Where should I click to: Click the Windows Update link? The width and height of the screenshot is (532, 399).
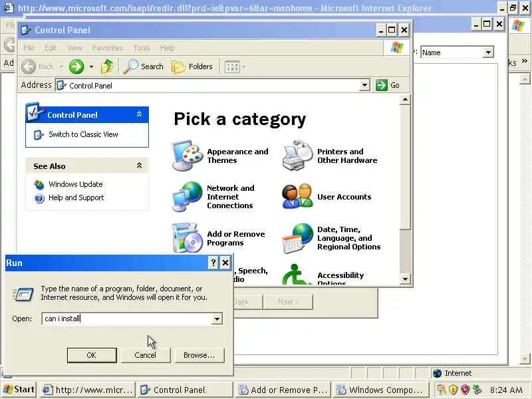click(x=76, y=184)
